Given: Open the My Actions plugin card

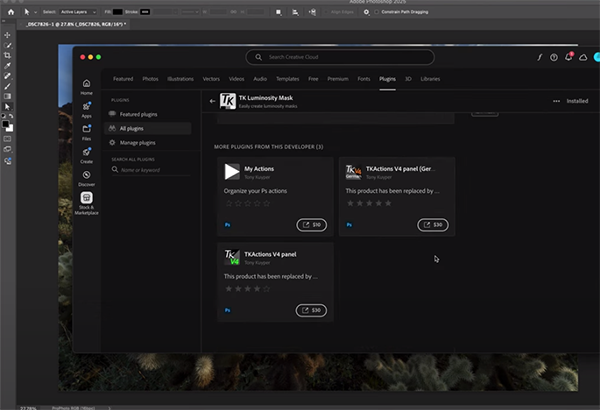Looking at the screenshot, I should pos(275,196).
